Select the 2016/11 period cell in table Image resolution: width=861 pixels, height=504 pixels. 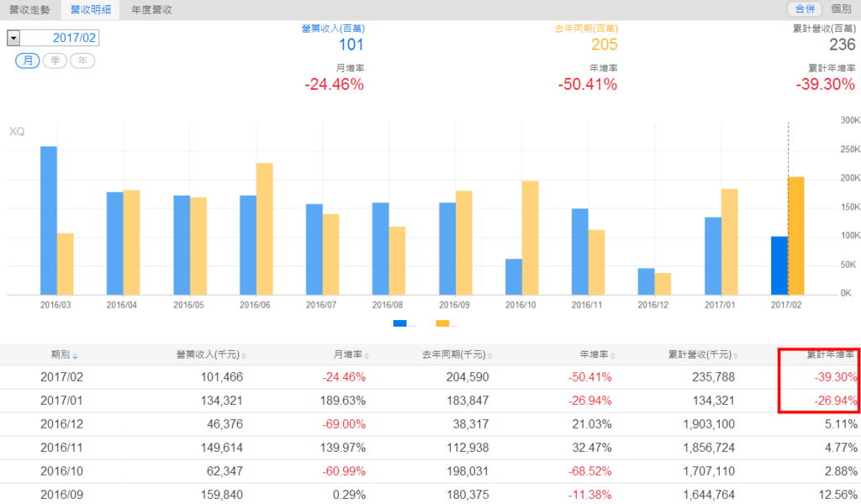tap(61, 448)
